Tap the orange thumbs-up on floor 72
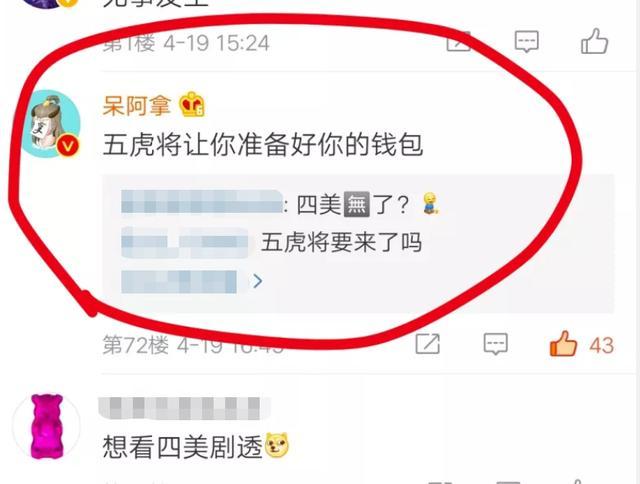Viewport: 640px width, 484px height. (x=563, y=344)
